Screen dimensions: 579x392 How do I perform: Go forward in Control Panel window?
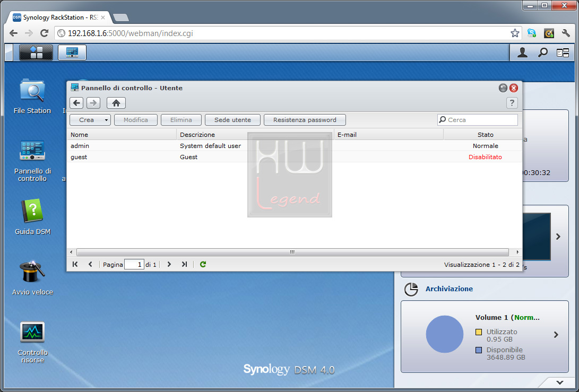[93, 103]
